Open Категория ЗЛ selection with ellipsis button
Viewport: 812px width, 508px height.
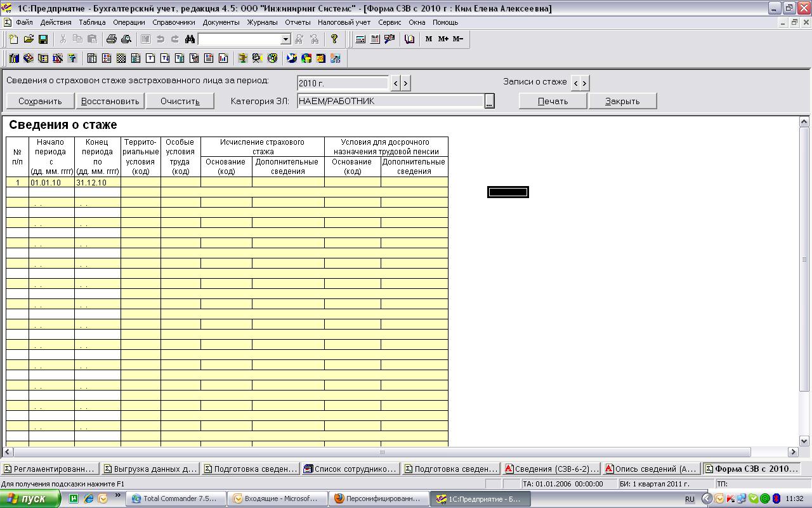click(x=489, y=101)
